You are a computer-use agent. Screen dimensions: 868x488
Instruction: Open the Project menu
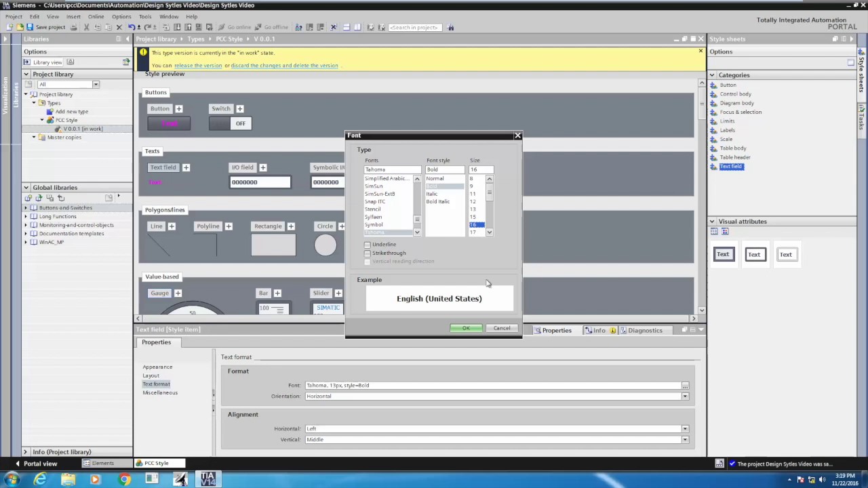[x=14, y=16]
